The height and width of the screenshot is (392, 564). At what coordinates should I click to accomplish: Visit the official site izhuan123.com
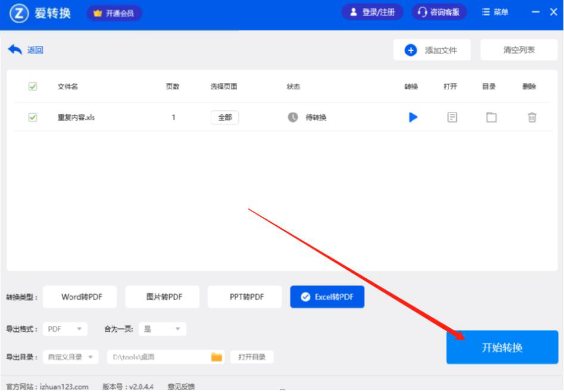click(64, 387)
